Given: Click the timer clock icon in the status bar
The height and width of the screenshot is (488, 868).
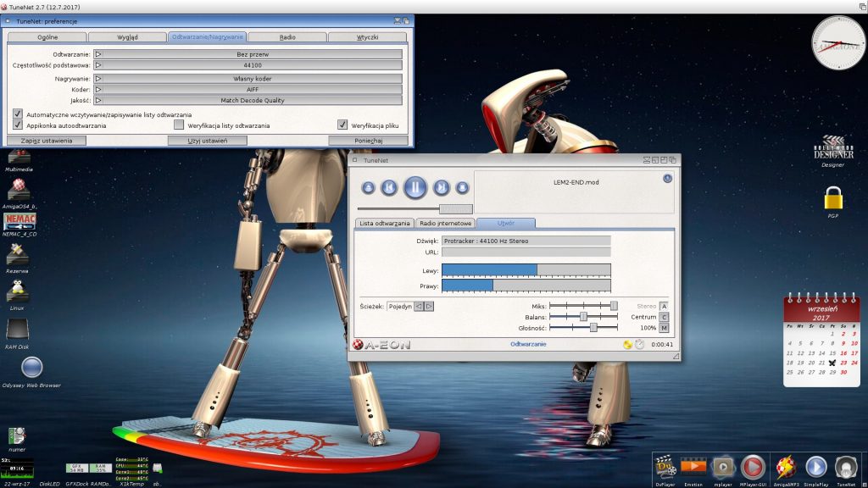Looking at the screenshot, I should (x=639, y=345).
